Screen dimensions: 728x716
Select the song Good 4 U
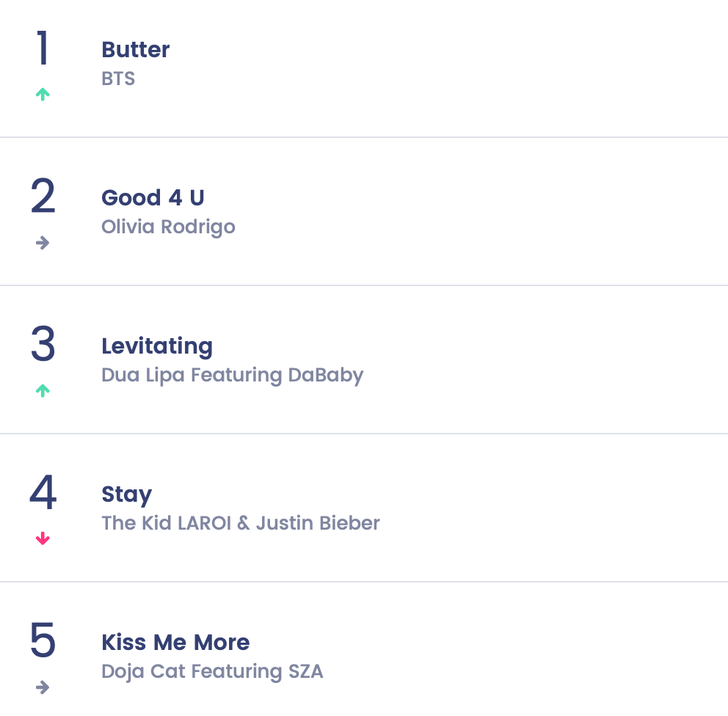tap(153, 197)
